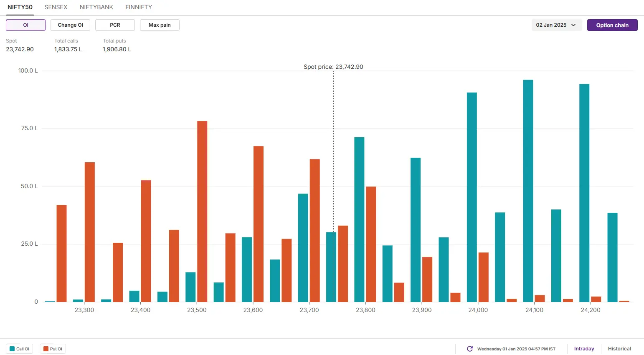Select the NIFTYBANK tab

(96, 7)
